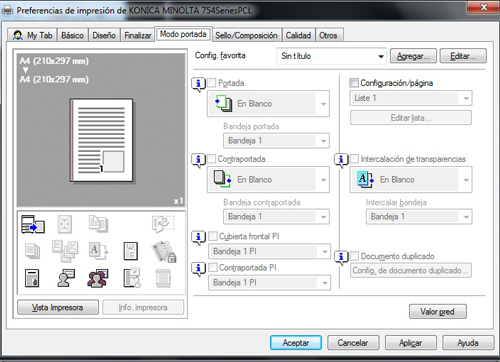
Task: Click the info icon beside Contraportada PI
Action: (x=199, y=269)
